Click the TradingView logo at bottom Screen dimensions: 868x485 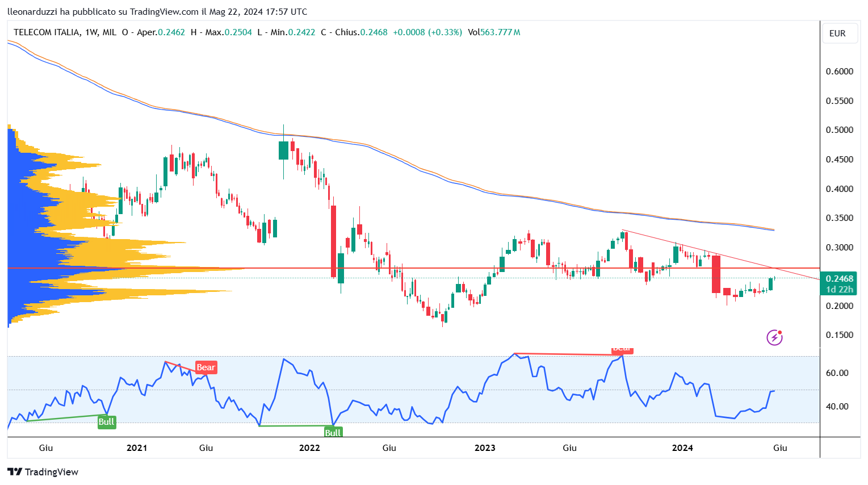point(43,472)
